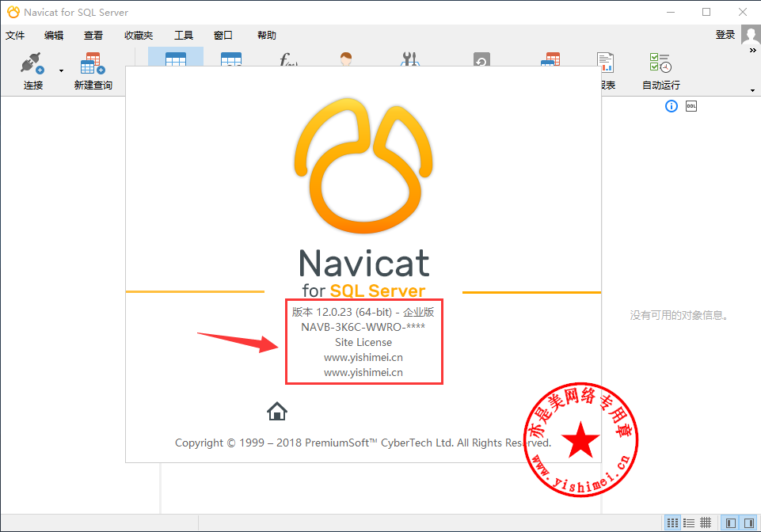Viewport: 761px width, 532px height.
Task: Click the version text "版本 12.0.23 (64-bit) - 企业版"
Action: click(363, 312)
